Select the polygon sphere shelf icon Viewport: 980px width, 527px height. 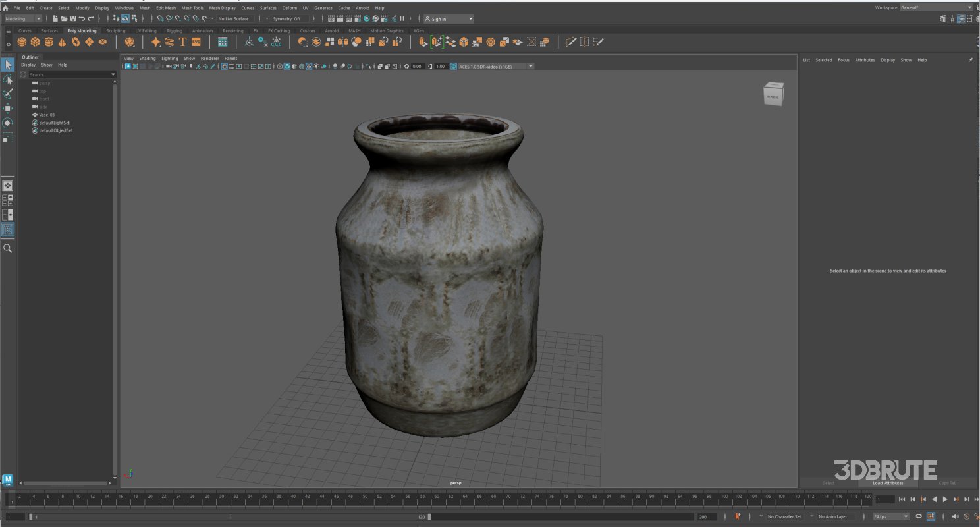click(x=21, y=42)
